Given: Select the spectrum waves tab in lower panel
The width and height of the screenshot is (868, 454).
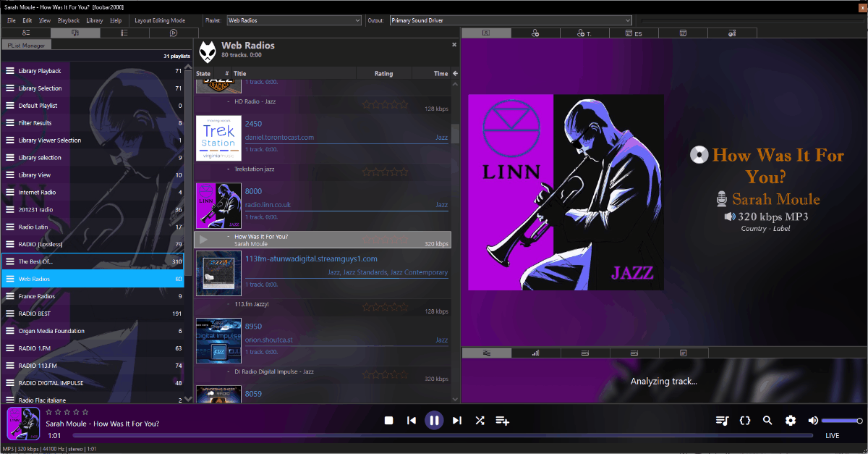Looking at the screenshot, I should [486, 353].
